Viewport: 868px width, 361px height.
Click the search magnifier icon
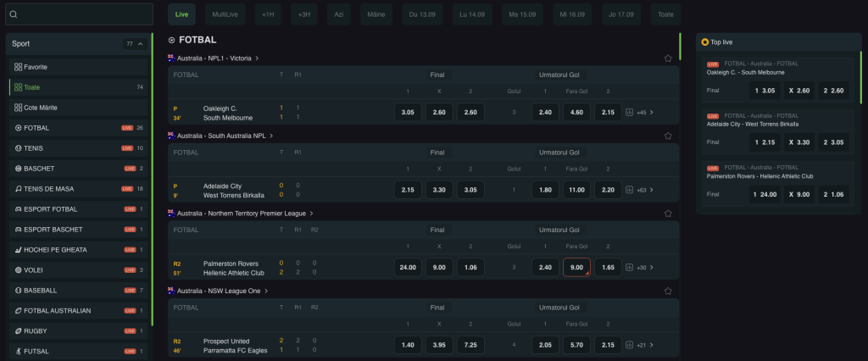pos(14,14)
